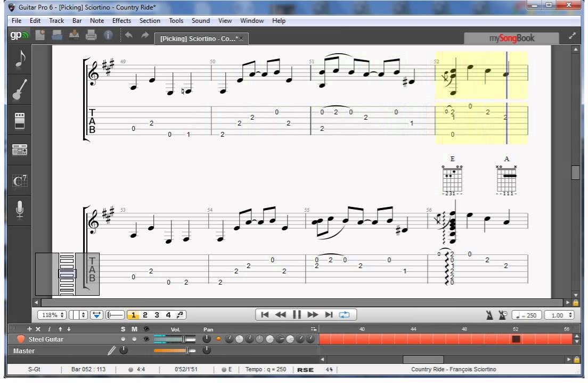The height and width of the screenshot is (383, 588).
Task: Create a new file from the toolbar
Action: [40, 35]
